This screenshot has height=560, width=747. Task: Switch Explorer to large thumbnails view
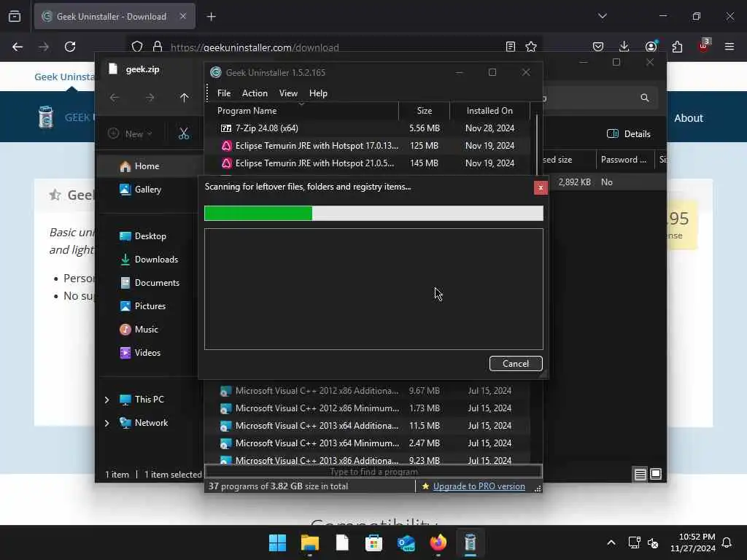pyautogui.click(x=656, y=474)
